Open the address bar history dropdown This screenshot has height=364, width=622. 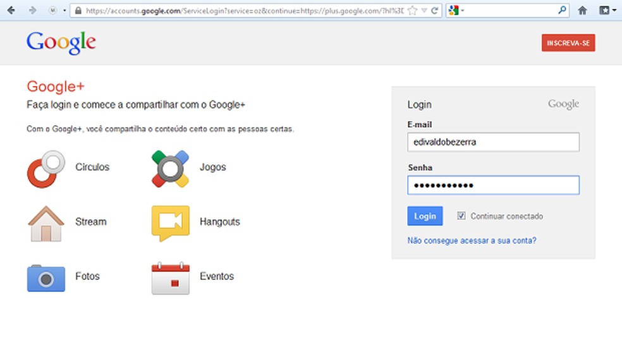point(424,10)
